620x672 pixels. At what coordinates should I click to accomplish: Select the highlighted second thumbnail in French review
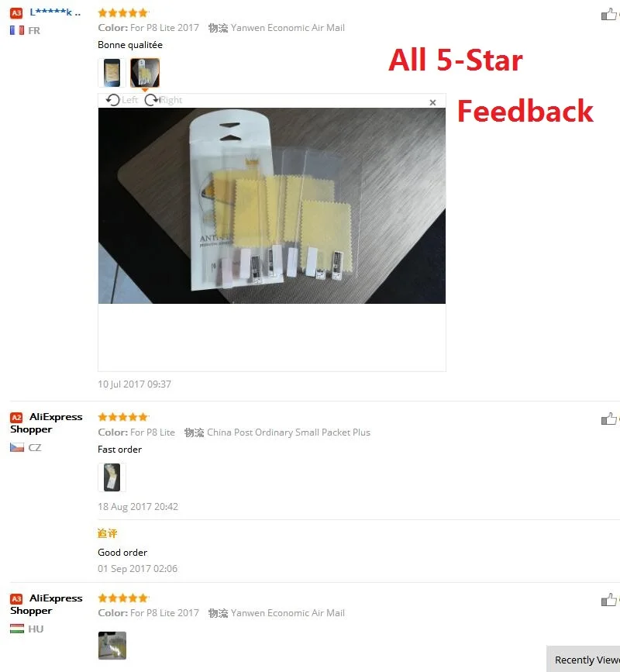click(x=145, y=73)
